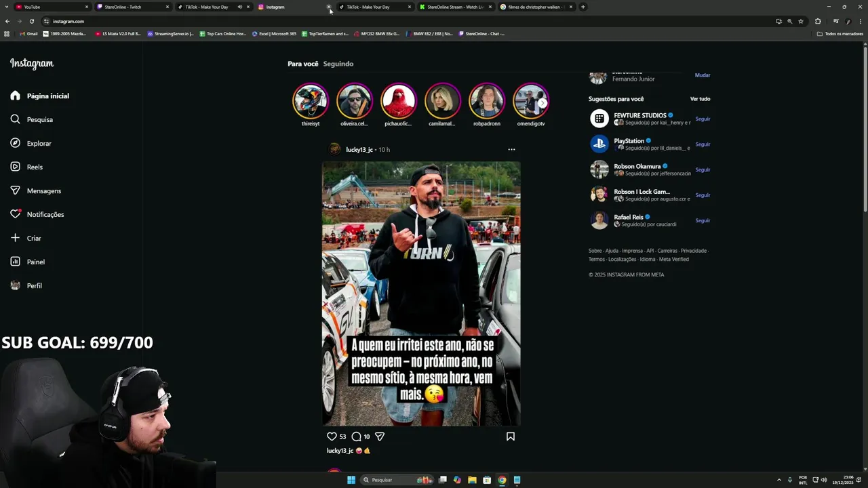Open Todos os marcadores folder
868x488 pixels.
840,33
